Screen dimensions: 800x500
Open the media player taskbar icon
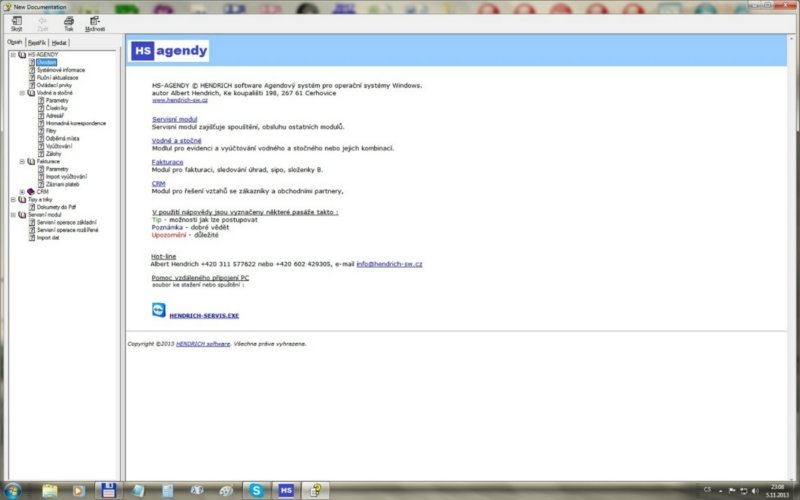tap(78, 491)
